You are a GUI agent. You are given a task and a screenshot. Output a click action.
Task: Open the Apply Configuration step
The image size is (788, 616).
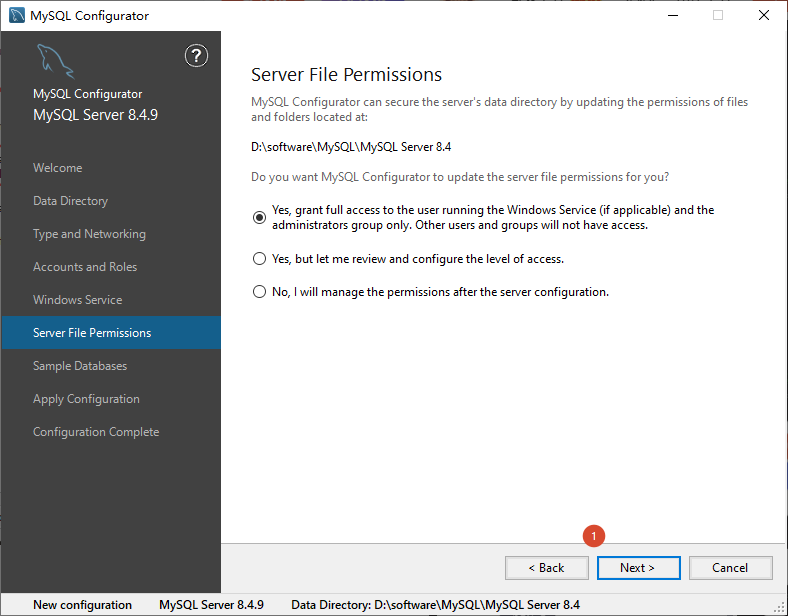point(86,399)
